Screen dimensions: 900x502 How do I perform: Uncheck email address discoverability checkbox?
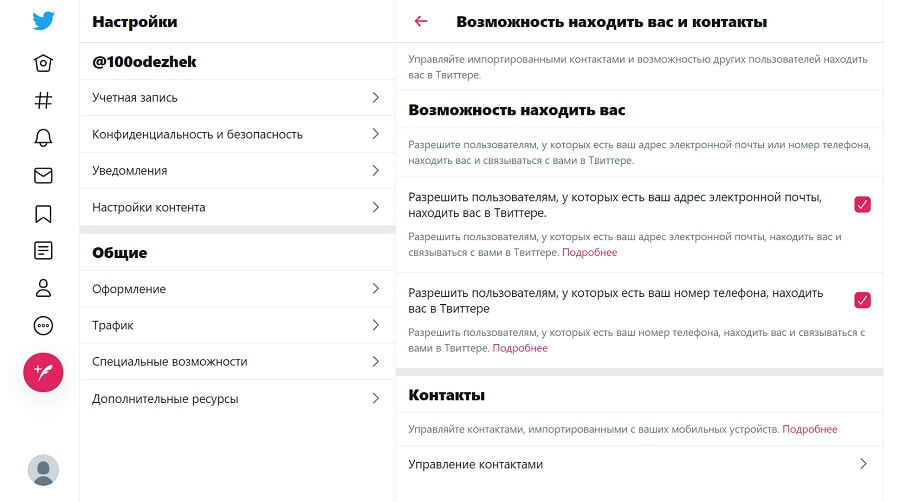tap(862, 204)
